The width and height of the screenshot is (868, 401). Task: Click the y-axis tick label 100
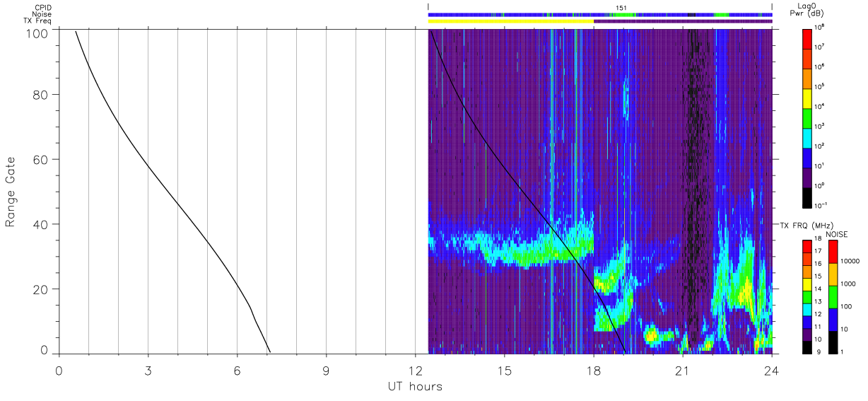(x=39, y=33)
